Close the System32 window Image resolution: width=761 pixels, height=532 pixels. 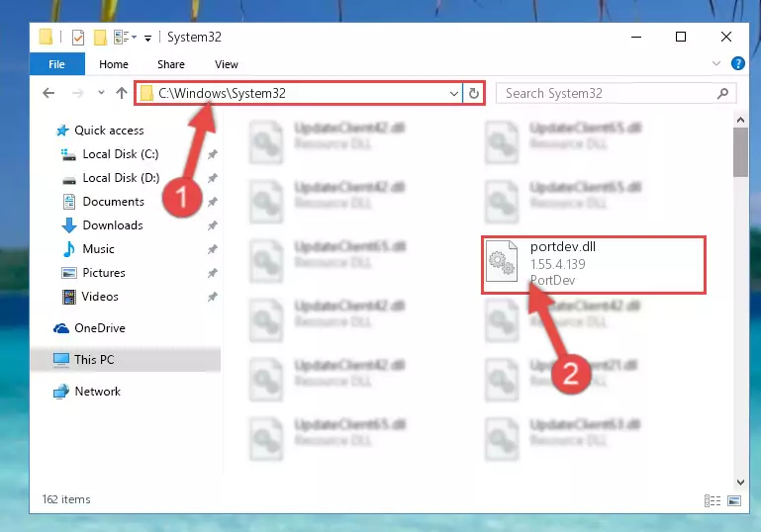pos(726,37)
